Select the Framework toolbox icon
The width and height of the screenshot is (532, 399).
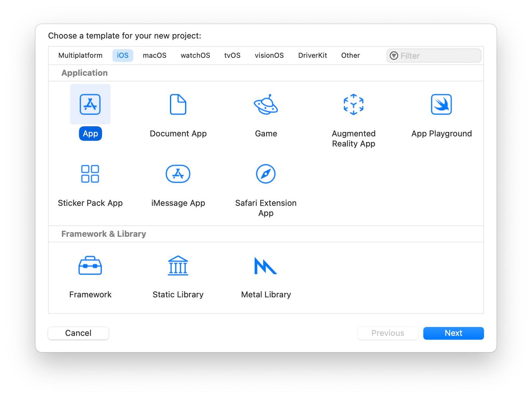(90, 265)
